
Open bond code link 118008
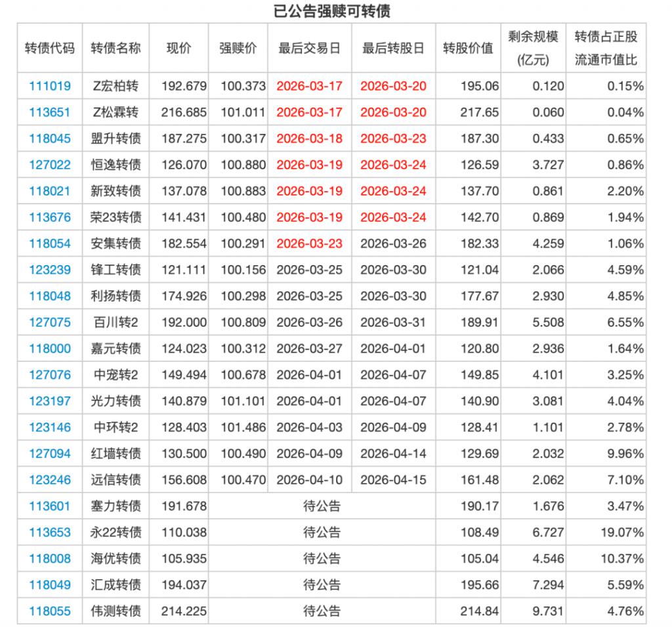tap(50, 559)
